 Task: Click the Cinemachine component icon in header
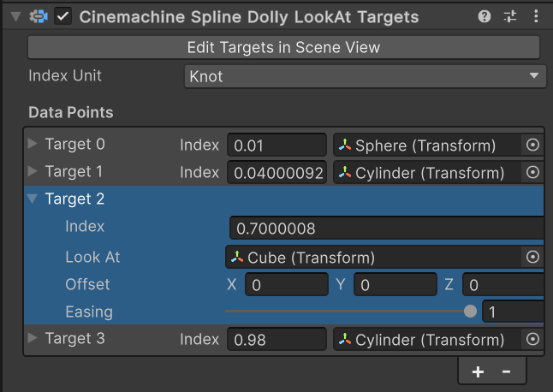(38, 16)
